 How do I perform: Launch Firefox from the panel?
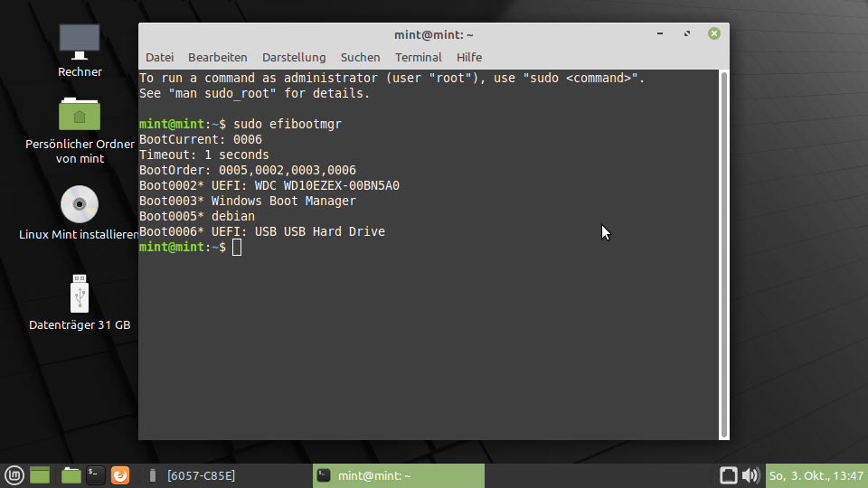(x=120, y=475)
